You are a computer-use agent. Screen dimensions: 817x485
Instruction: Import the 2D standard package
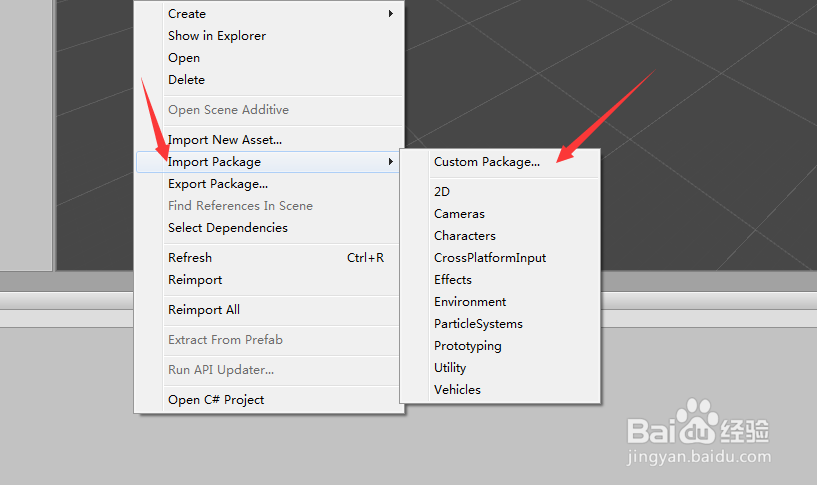click(x=500, y=192)
